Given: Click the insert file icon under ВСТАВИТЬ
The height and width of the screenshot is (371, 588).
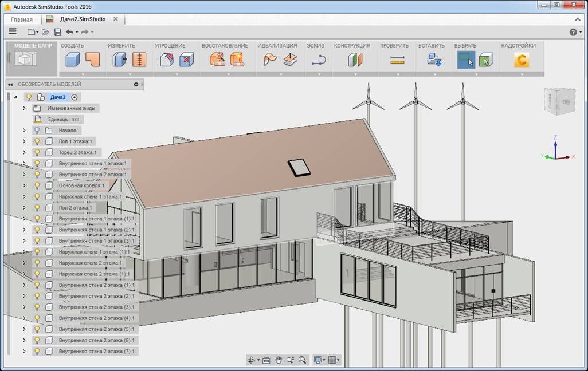Looking at the screenshot, I should pyautogui.click(x=434, y=60).
